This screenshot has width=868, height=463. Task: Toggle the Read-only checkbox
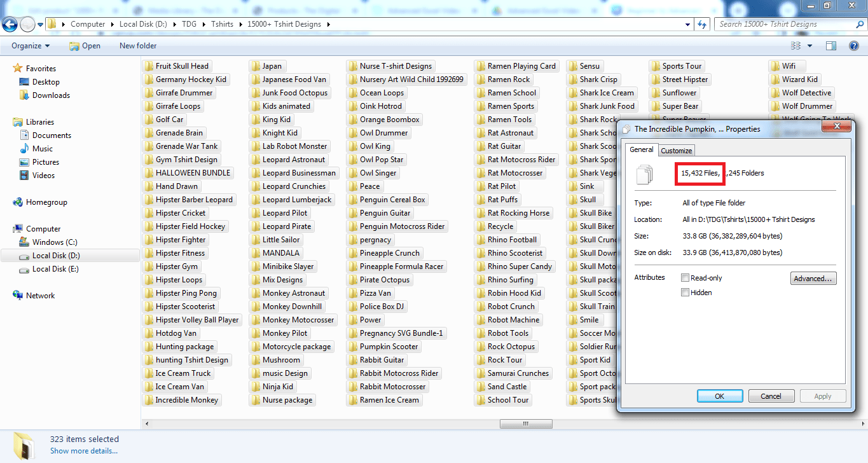(685, 278)
